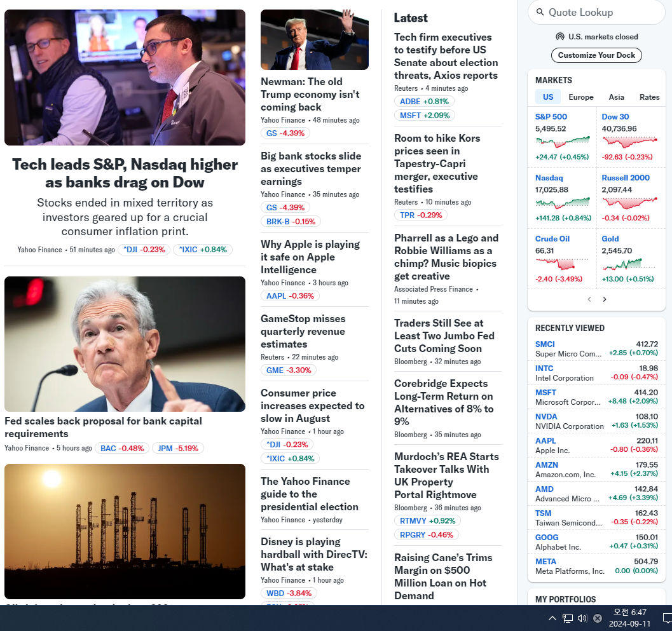Screen dimensions: 672x631
Task: Click WBD -3.84% ticker chip
Action: click(289, 594)
